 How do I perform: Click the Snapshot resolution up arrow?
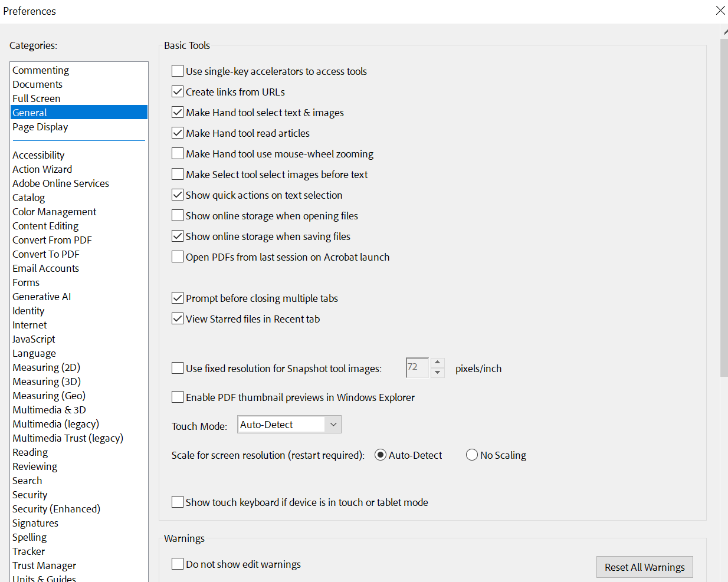point(437,363)
